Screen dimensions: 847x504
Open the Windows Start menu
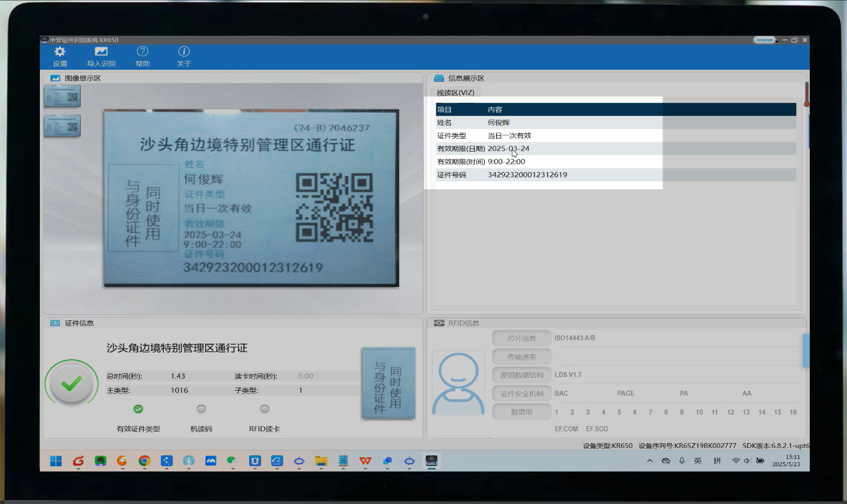(56, 461)
